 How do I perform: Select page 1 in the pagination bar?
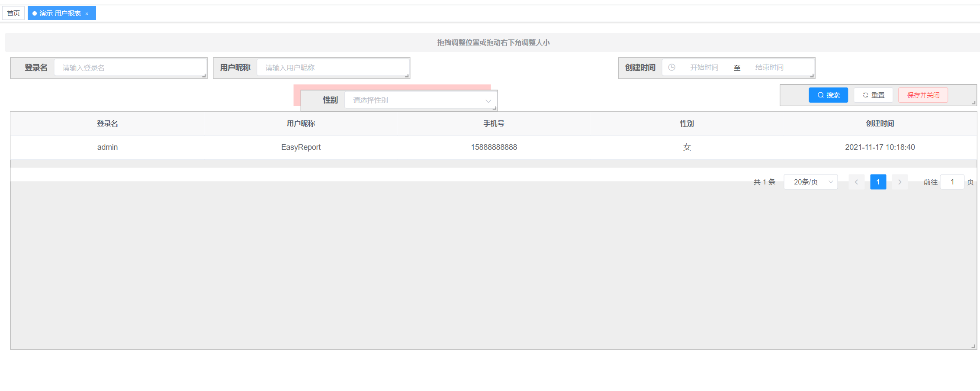click(x=878, y=182)
